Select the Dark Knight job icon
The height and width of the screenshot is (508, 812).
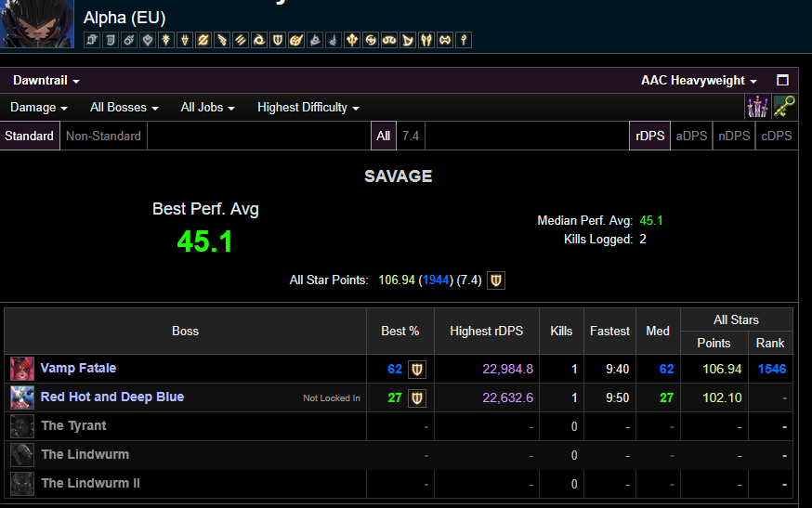166,40
